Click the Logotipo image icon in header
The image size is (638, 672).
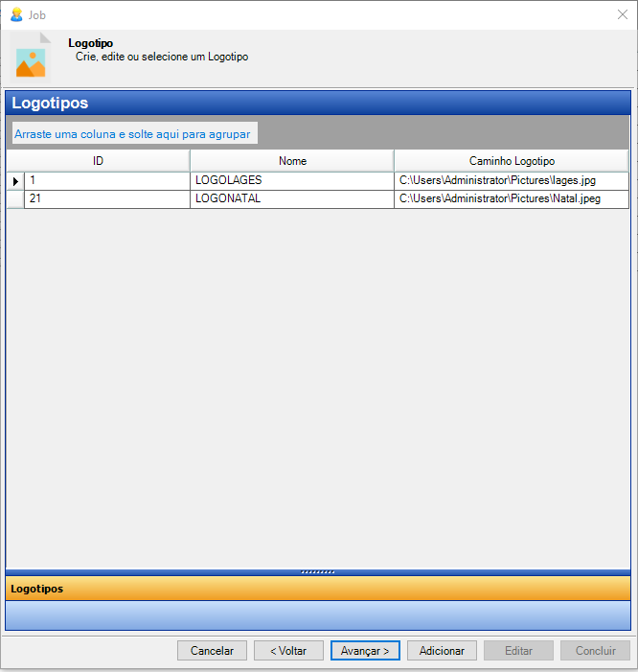coord(31,58)
